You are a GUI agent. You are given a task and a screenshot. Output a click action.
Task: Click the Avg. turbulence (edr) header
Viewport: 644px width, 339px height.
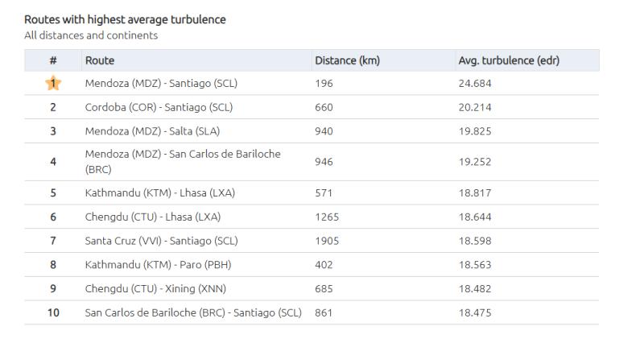[x=508, y=60]
